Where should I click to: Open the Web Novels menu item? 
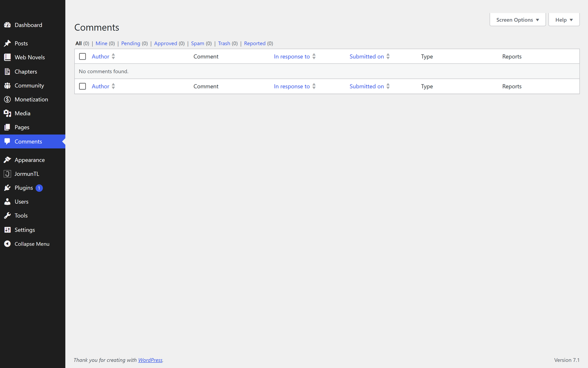pyautogui.click(x=33, y=57)
